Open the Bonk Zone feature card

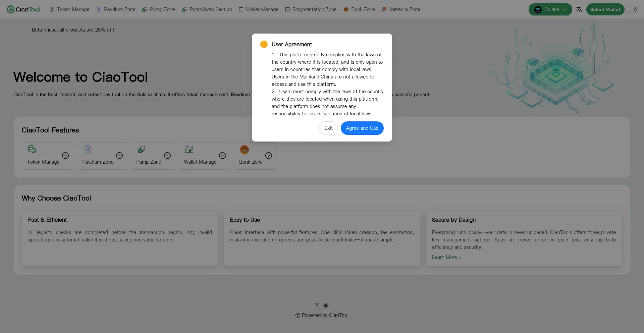click(x=256, y=156)
